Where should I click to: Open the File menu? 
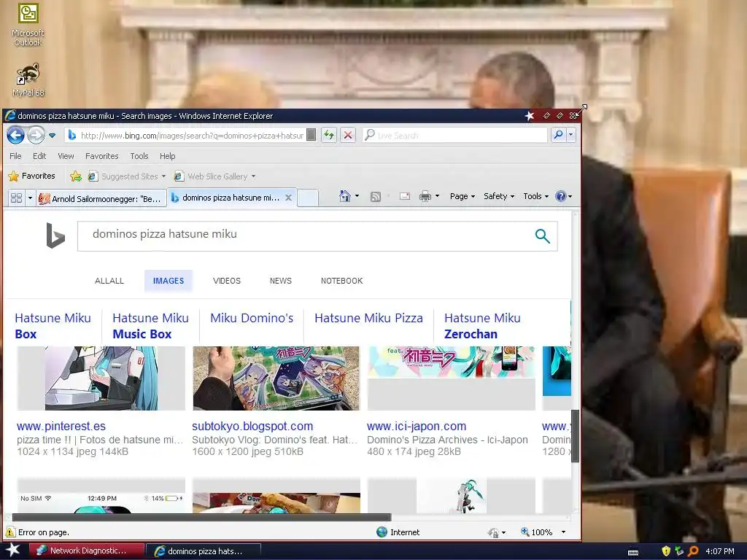click(x=15, y=156)
